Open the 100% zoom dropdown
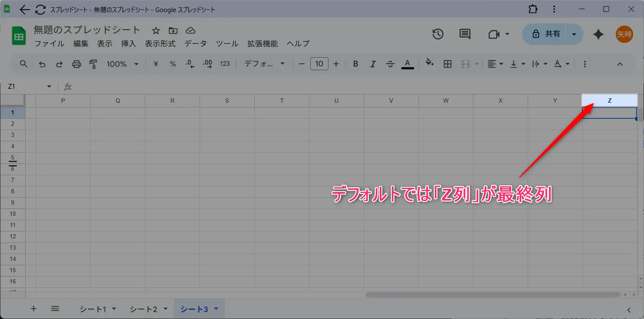The height and width of the screenshot is (319, 644). pyautogui.click(x=122, y=64)
